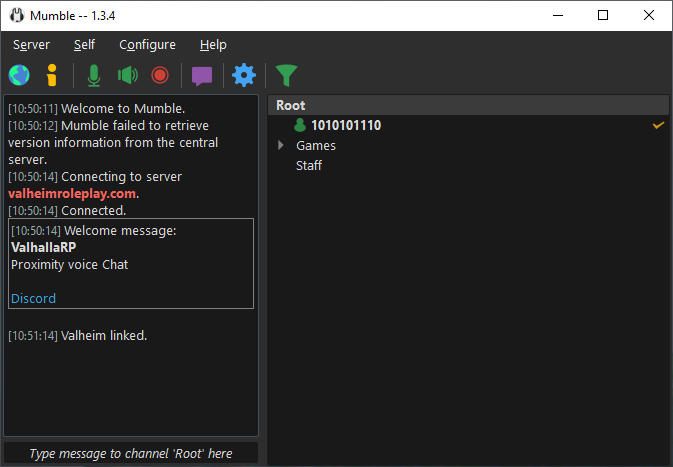Deafen yourself with the speaker icon
Screen dimensions: 673x467
127,75
